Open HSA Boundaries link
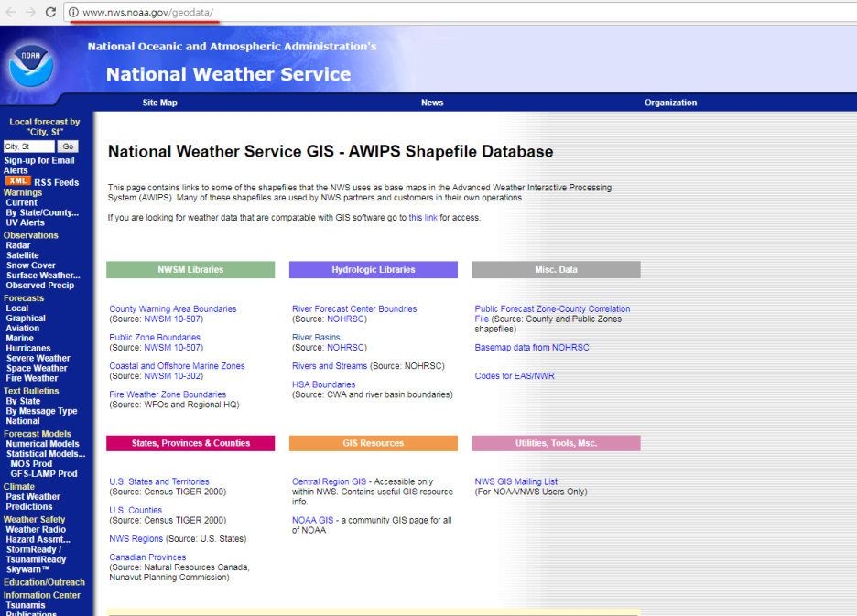The image size is (857, 616). 323,384
